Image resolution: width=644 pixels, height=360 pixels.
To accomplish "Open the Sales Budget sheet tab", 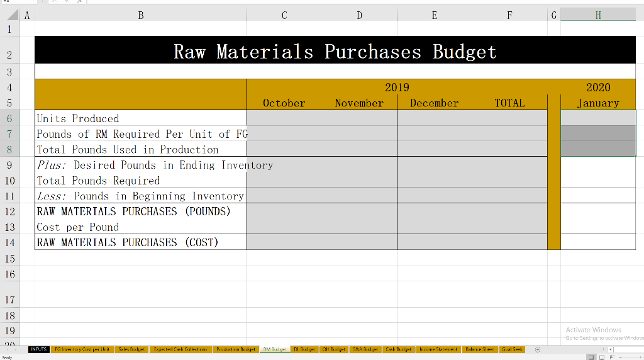I will point(131,349).
